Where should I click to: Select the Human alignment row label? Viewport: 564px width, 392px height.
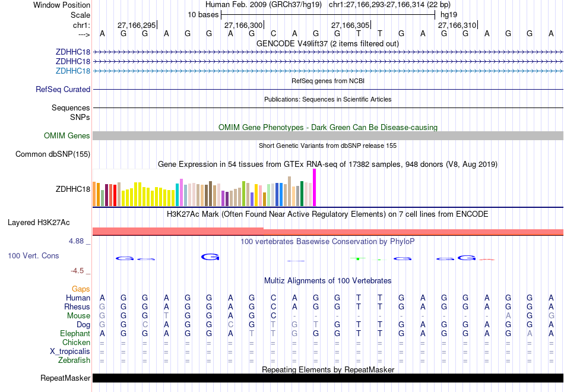pos(78,298)
